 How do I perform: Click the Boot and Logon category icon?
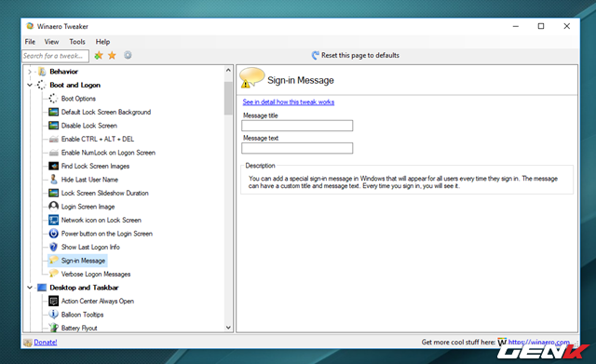point(41,85)
